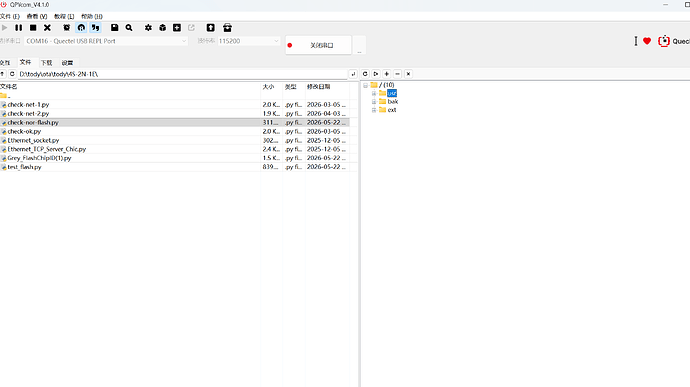
Task: Click the local path input field
Action: tap(182, 74)
